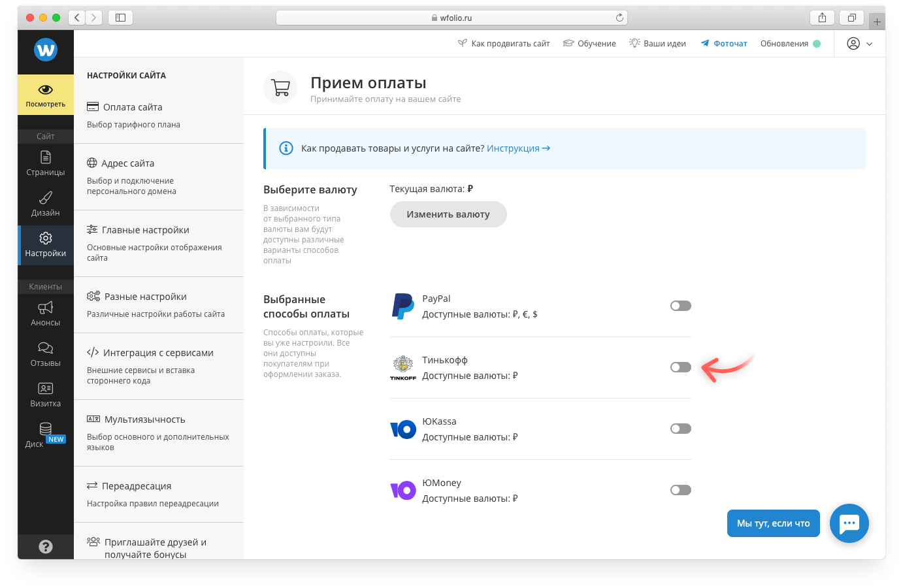Open Фоточат Telegram link
The height and width of the screenshot is (588, 903).
tap(724, 44)
